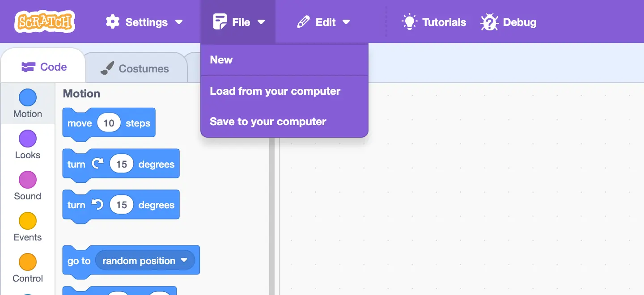The height and width of the screenshot is (295, 644).
Task: Click 15 value in counterclockwise turn block
Action: pos(122,205)
